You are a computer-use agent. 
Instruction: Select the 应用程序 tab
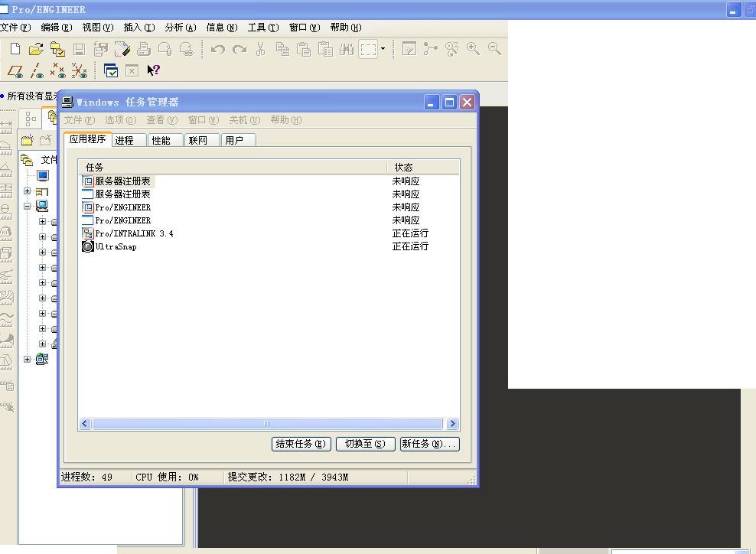88,138
